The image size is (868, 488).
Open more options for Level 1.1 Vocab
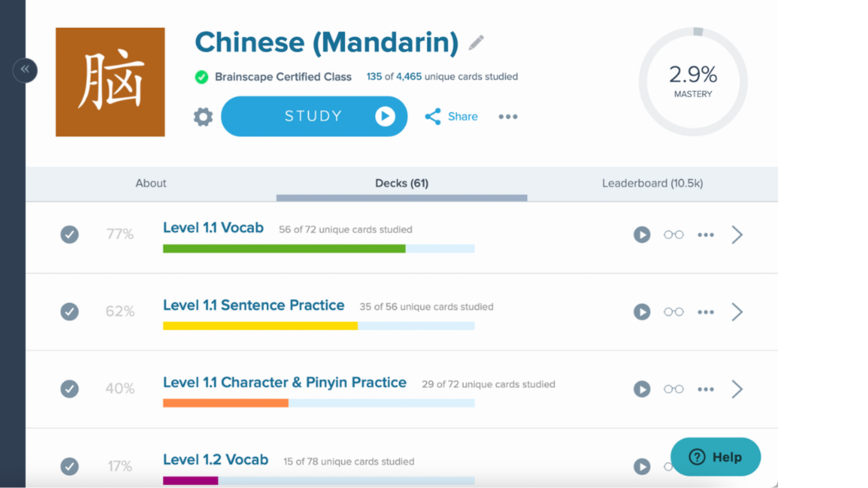(706, 235)
